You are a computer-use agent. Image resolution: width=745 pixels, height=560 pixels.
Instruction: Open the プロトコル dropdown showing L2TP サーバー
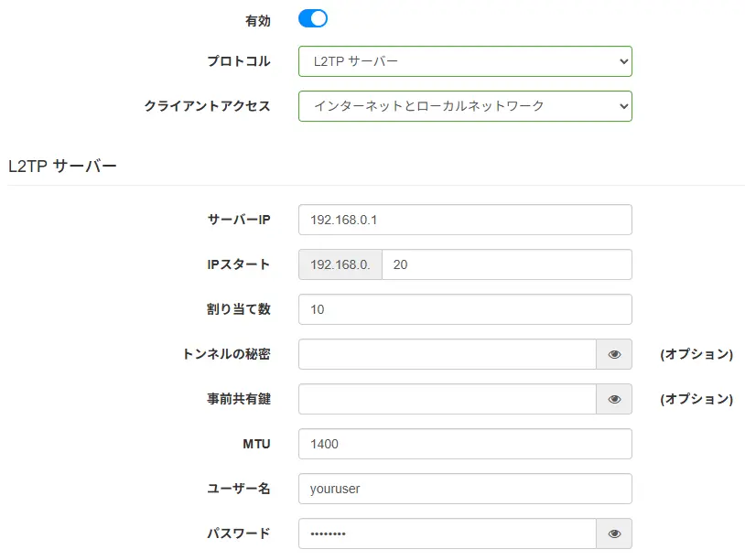[465, 61]
